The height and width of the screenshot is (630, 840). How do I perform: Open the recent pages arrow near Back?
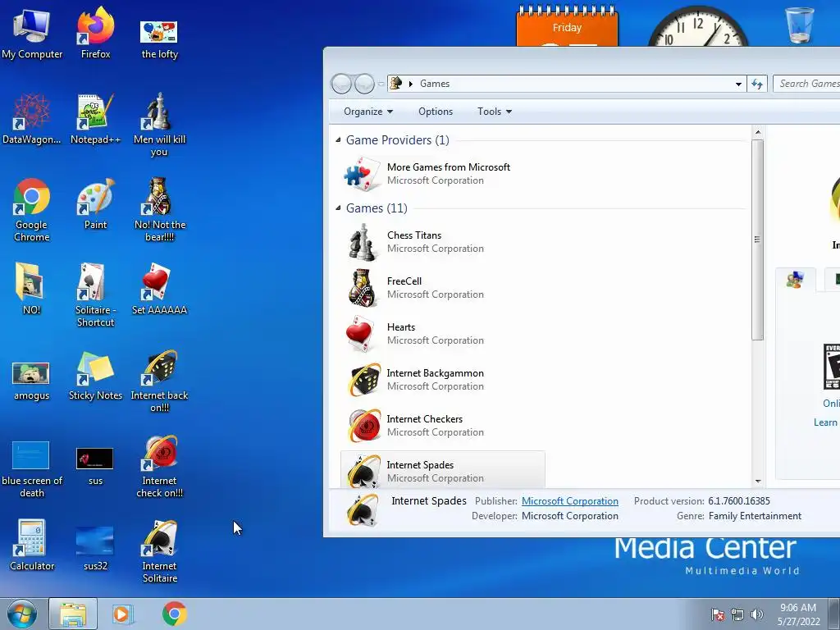click(381, 84)
